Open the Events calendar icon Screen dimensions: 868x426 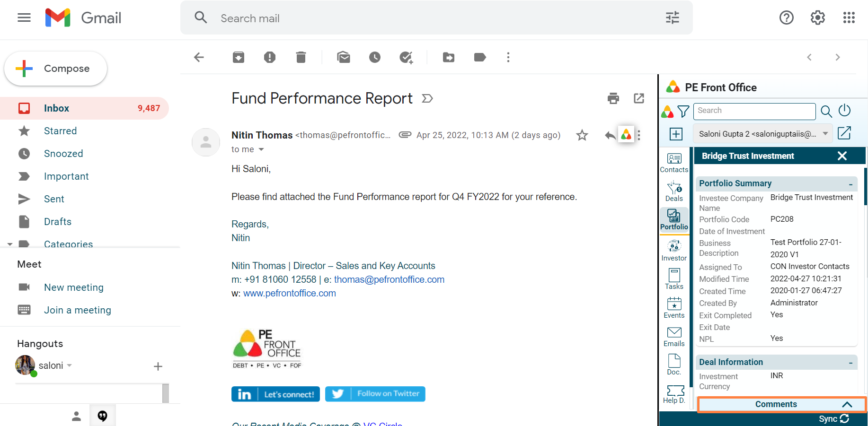coord(674,308)
